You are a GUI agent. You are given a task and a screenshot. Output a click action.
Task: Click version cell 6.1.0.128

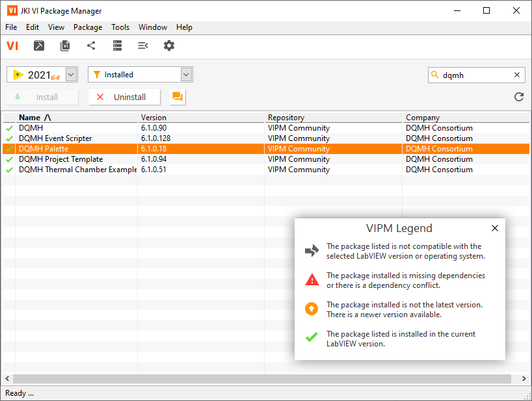(155, 138)
